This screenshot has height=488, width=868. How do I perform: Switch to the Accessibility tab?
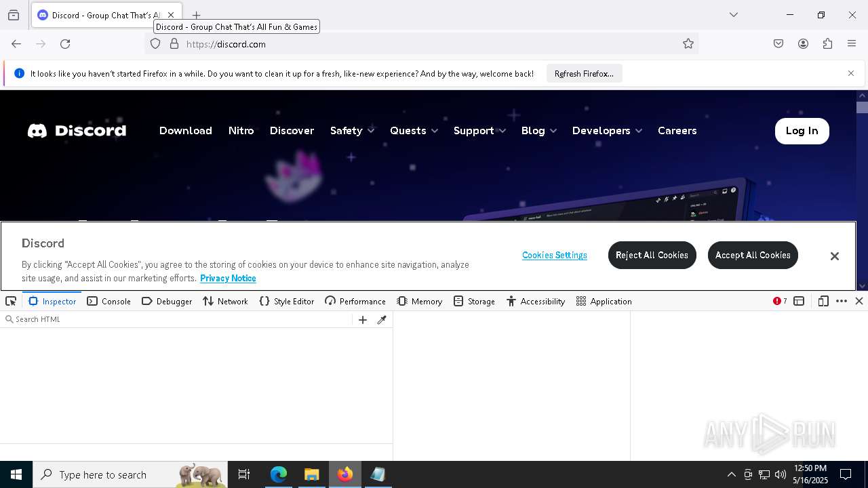click(536, 302)
